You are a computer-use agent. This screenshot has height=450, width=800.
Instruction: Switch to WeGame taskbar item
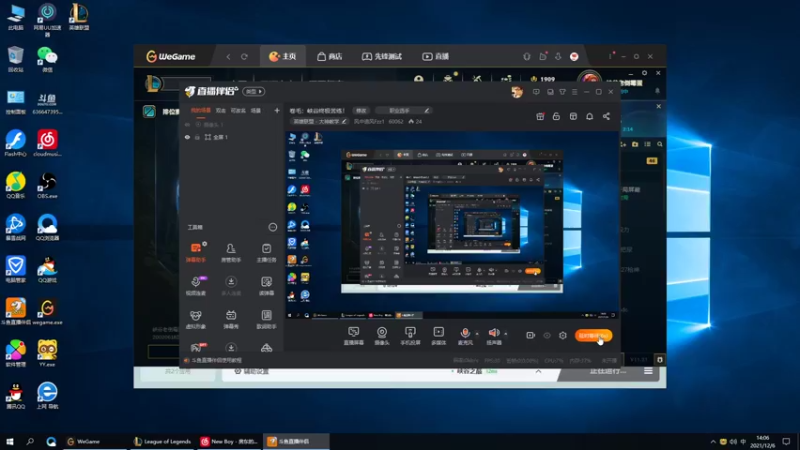[94, 441]
